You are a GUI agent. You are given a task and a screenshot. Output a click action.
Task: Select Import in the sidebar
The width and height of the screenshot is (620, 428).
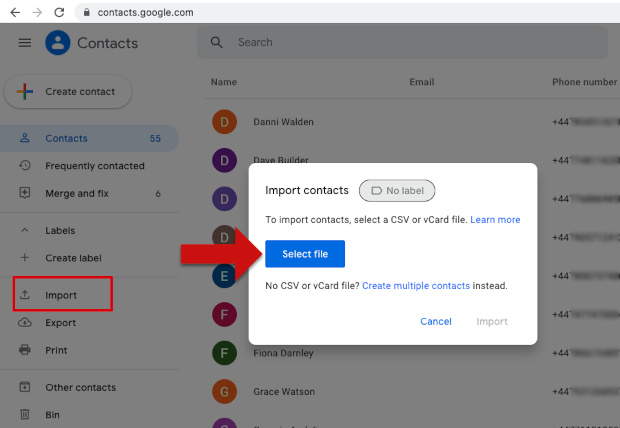click(x=61, y=295)
